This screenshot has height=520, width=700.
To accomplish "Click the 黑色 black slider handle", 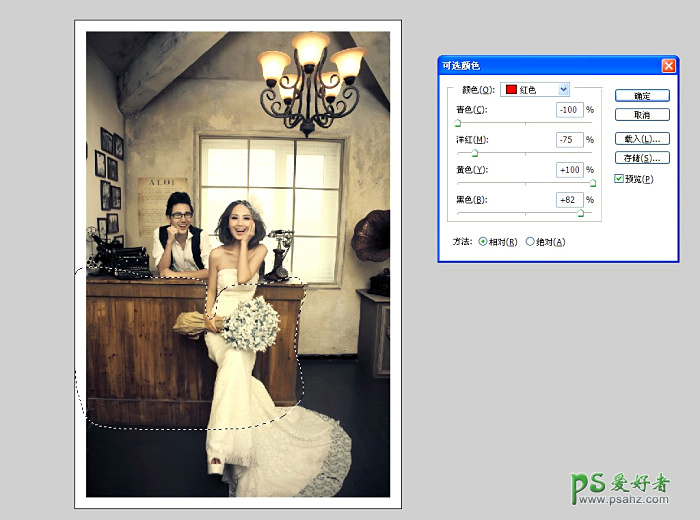I will click(581, 213).
